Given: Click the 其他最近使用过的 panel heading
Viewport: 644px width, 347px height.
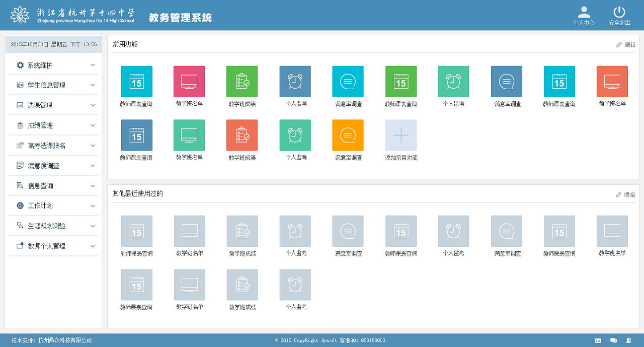Looking at the screenshot, I should click(138, 194).
